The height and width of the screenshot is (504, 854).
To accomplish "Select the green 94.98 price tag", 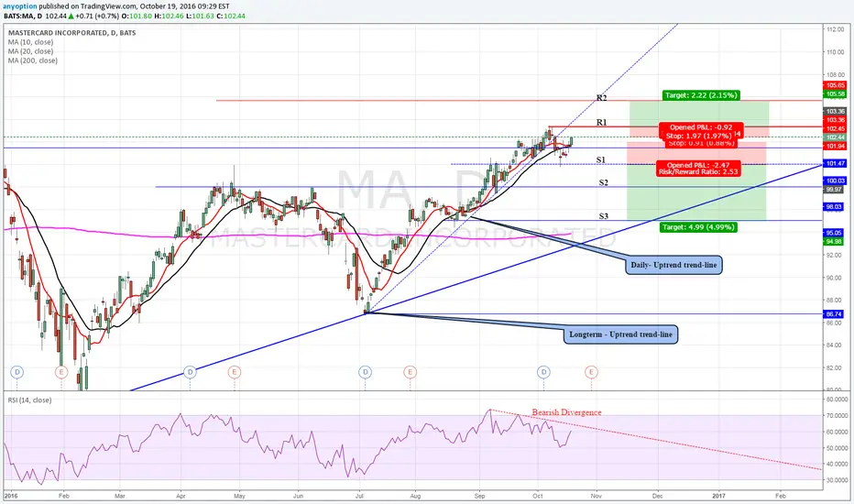I will click(834, 241).
